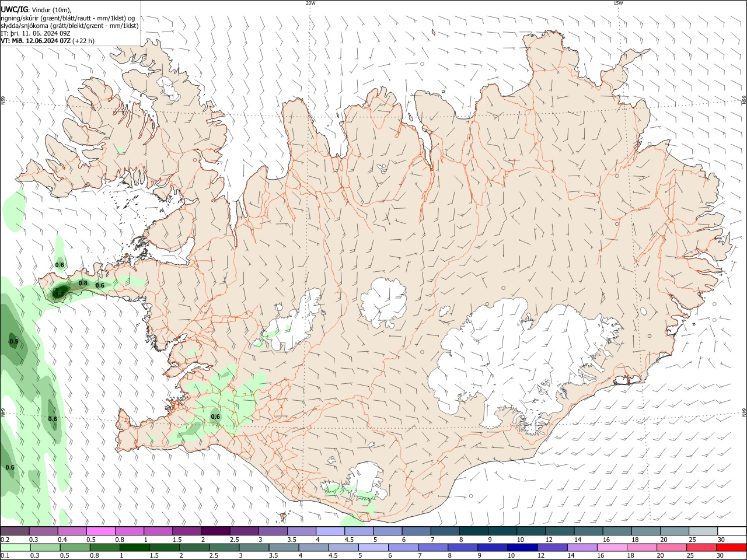Click the '0.9' precipitation value off west coast
Screen dimensions: 747x560
14,341
